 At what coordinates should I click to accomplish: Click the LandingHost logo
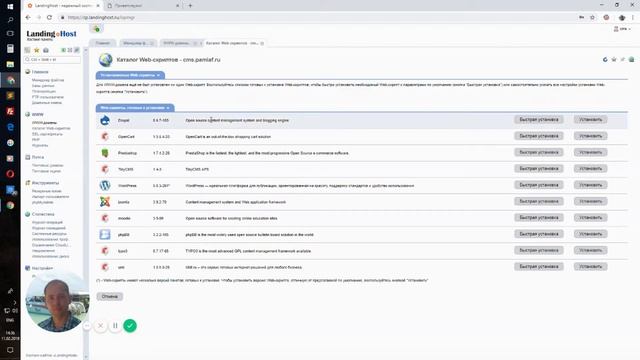coord(51,35)
